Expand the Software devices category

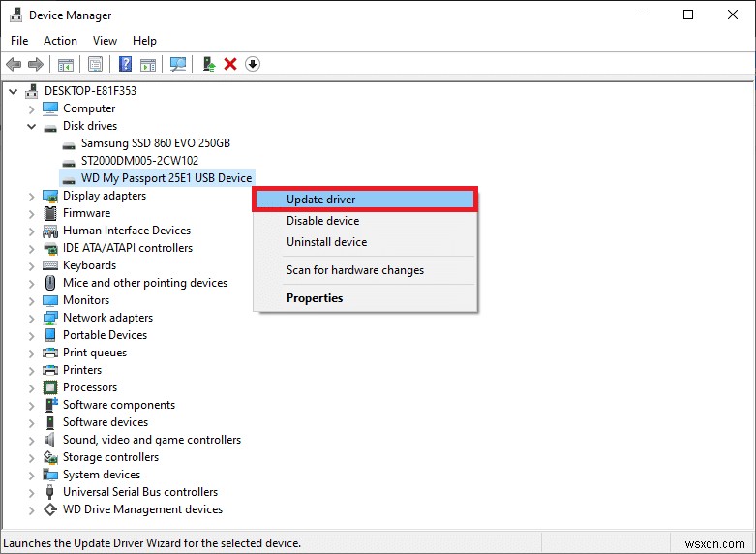tap(31, 422)
